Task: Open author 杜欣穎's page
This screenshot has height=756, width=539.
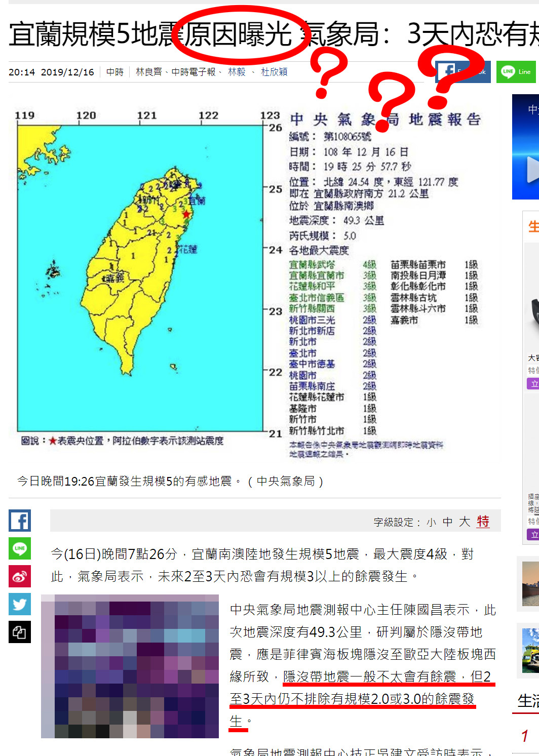Action: [x=274, y=72]
